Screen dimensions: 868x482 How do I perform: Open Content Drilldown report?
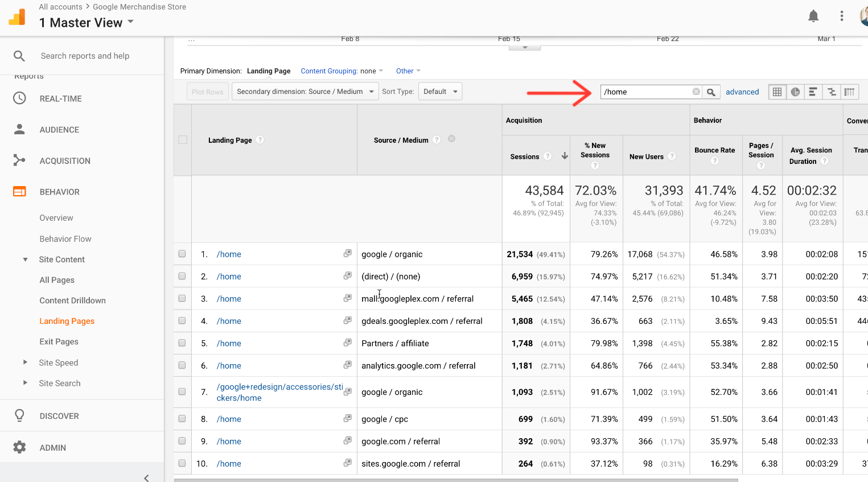[x=73, y=300]
